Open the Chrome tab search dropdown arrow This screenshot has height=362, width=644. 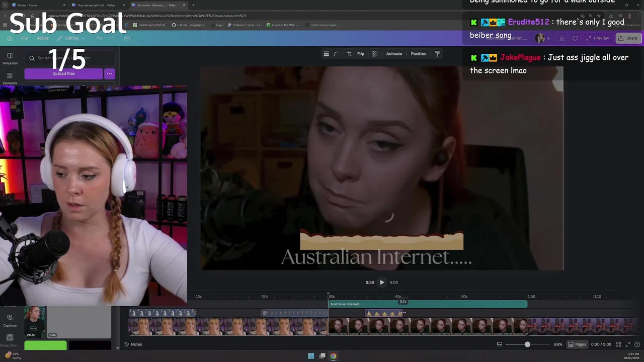(5, 5)
